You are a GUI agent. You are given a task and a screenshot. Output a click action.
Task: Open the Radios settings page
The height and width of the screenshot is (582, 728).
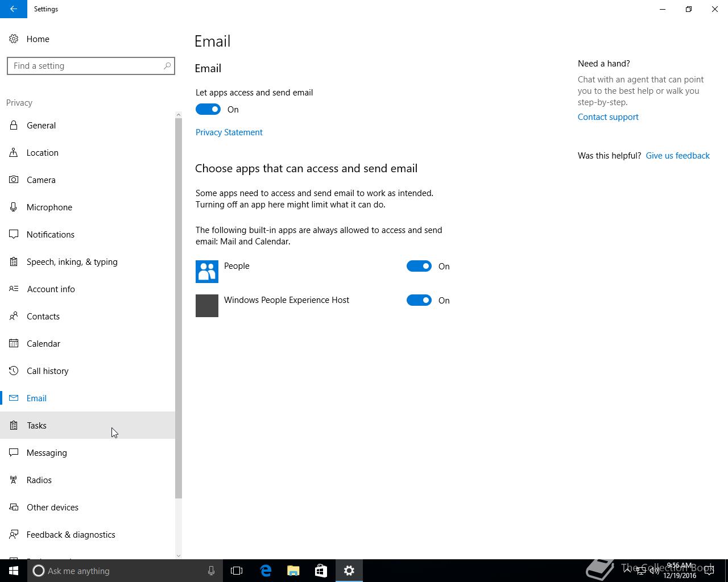[x=88, y=480]
